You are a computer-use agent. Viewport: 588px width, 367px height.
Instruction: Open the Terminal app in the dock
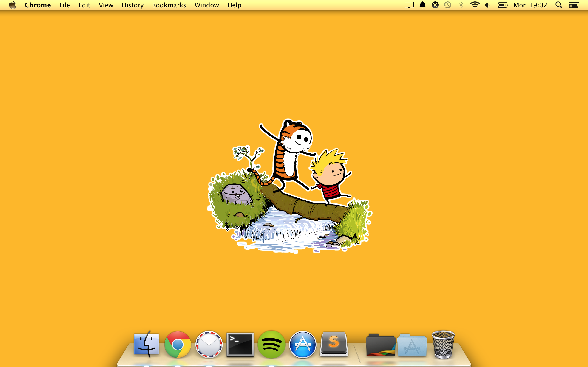tap(240, 345)
